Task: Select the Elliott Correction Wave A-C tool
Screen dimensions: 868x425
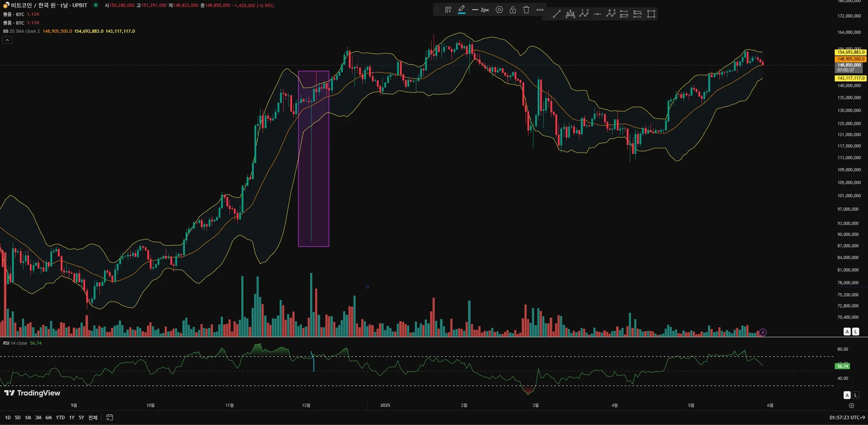Action: click(x=611, y=14)
